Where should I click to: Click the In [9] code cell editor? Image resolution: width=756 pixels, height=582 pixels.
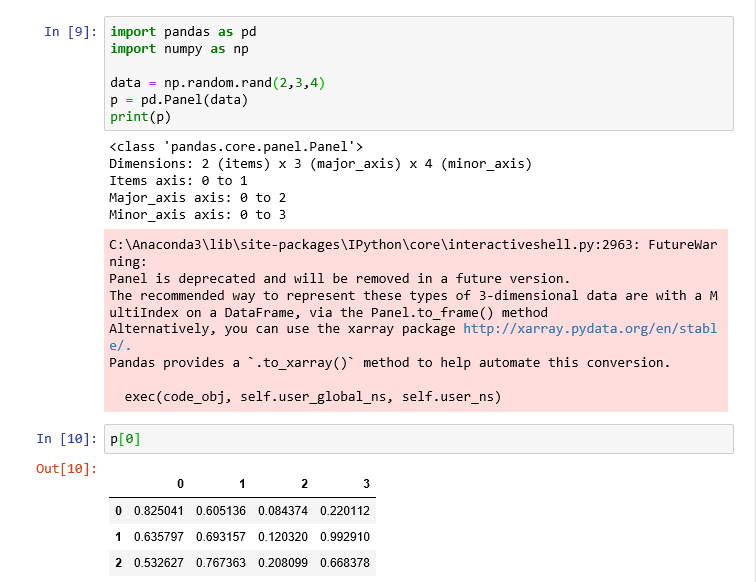[418, 73]
